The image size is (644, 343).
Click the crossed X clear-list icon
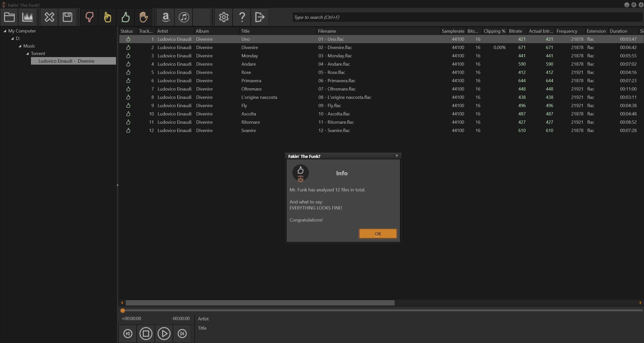pyautogui.click(x=49, y=17)
